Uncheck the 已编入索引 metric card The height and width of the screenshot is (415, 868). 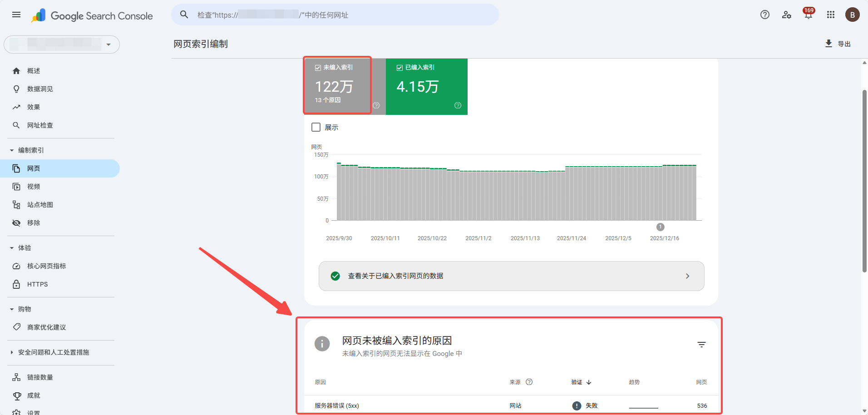pyautogui.click(x=399, y=67)
